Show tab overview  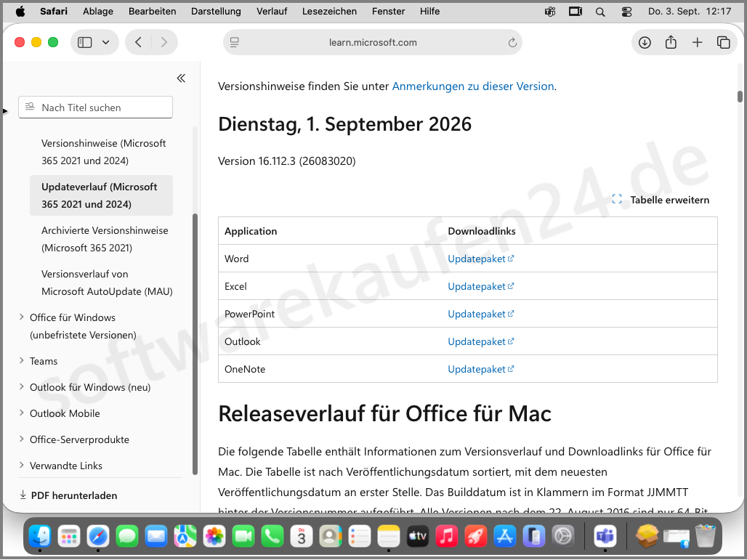coord(723,42)
